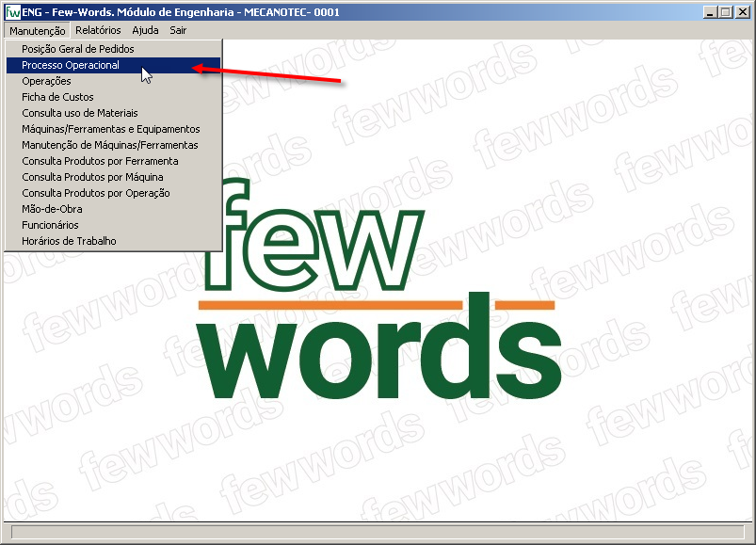Click the fw application icon in title bar
The image size is (756, 545).
pos(13,12)
